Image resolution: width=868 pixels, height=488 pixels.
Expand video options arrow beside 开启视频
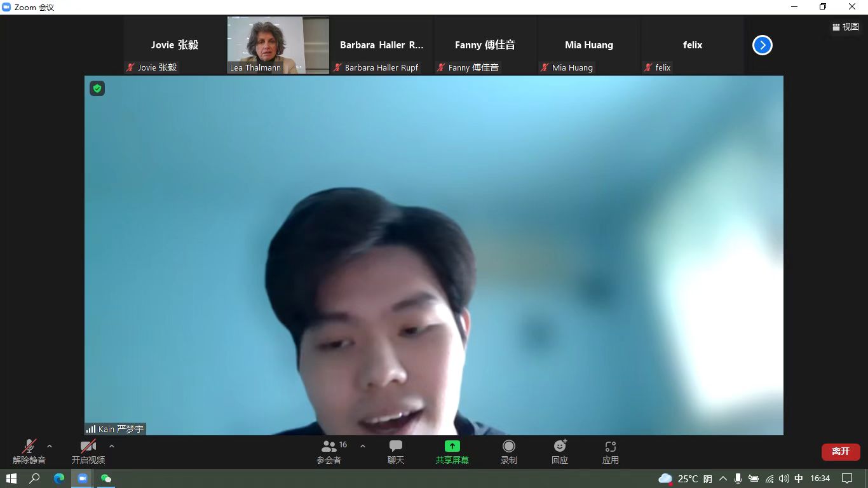pos(112,446)
